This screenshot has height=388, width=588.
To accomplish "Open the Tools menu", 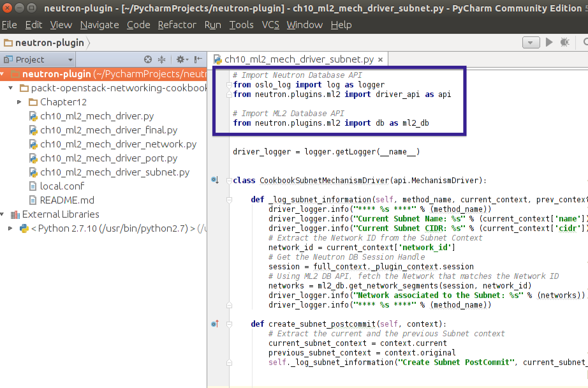I will (241, 25).
